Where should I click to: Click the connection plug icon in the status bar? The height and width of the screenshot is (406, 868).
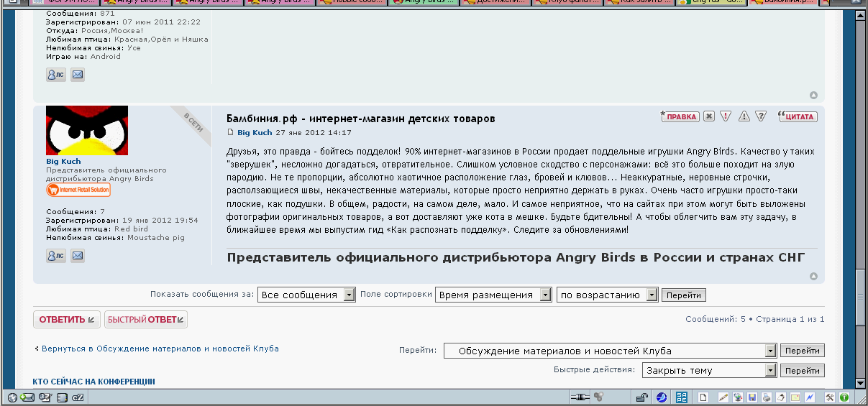[580, 397]
